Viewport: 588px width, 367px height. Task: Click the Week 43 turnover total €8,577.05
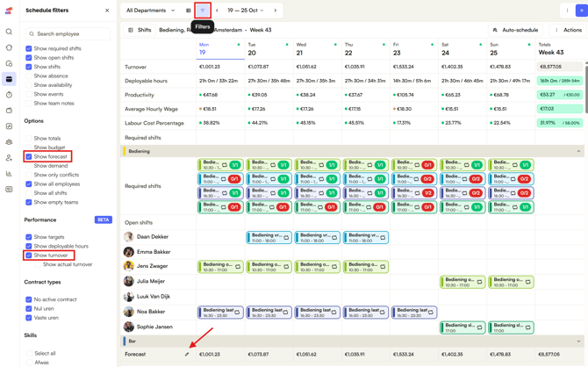coord(560,67)
